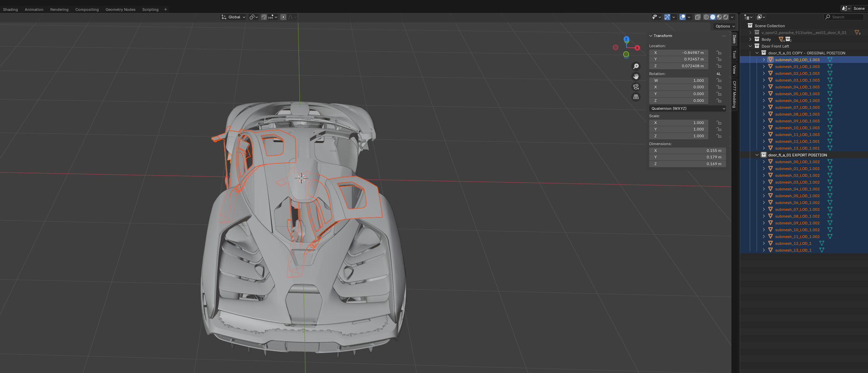Toggle the snapping magnet icon
This screenshot has height=373, width=868.
click(264, 17)
